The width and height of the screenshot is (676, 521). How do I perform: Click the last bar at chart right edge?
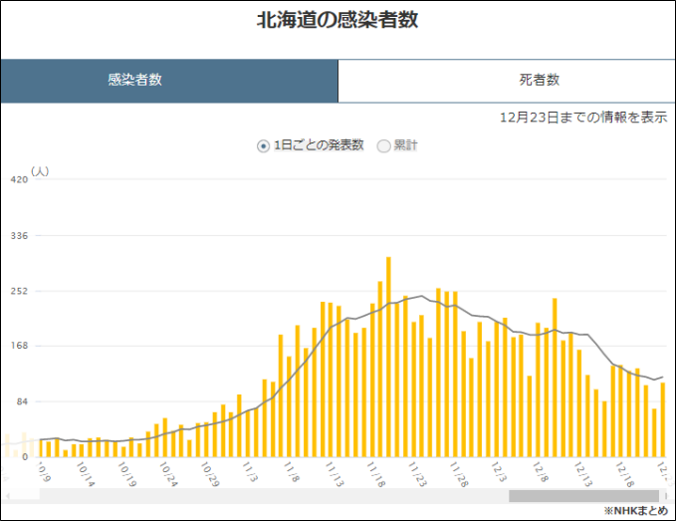pyautogui.click(x=663, y=420)
